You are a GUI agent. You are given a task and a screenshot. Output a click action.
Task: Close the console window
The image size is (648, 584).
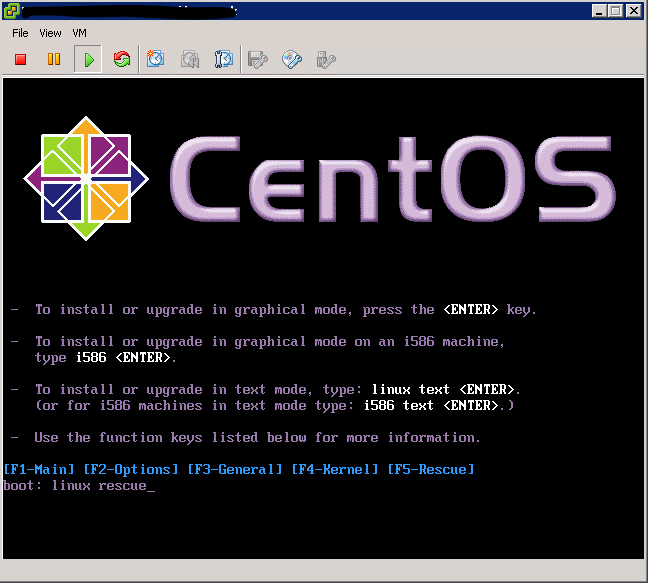(634, 11)
